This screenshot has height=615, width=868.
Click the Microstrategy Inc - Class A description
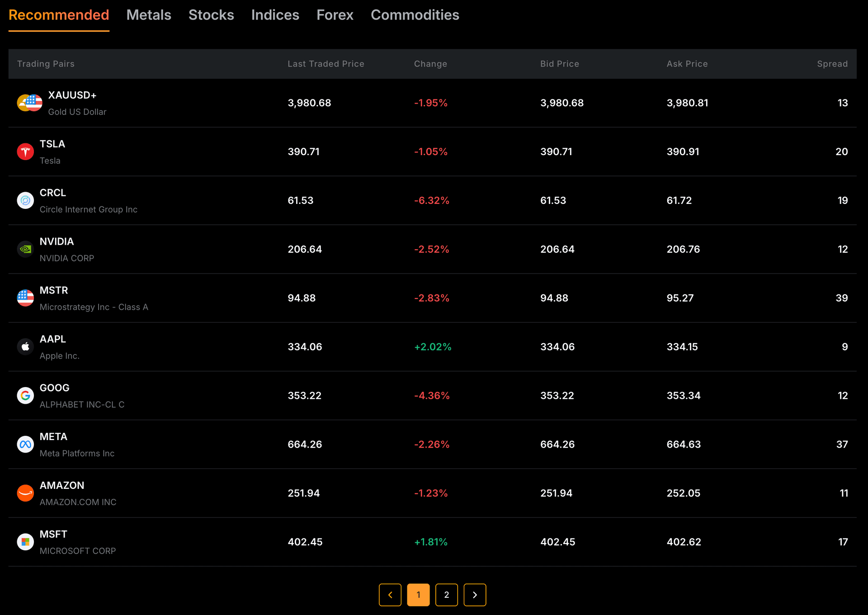click(x=94, y=307)
